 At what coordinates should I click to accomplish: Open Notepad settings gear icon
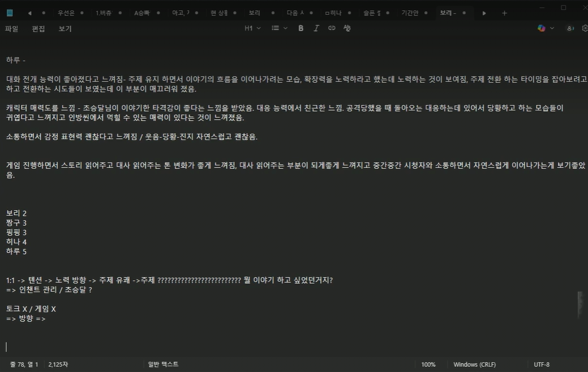click(585, 28)
